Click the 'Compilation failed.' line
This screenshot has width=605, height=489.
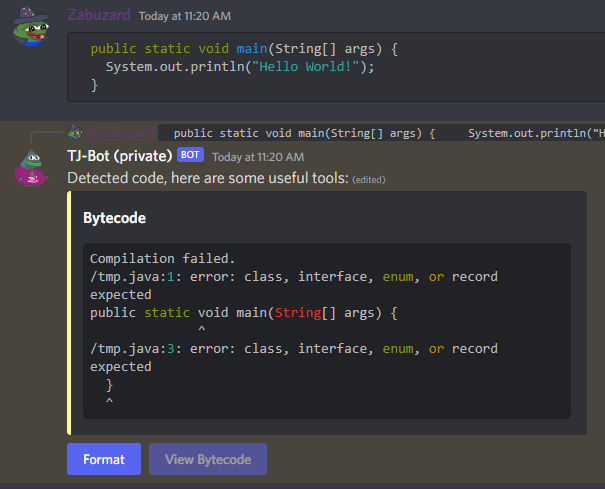click(162, 258)
